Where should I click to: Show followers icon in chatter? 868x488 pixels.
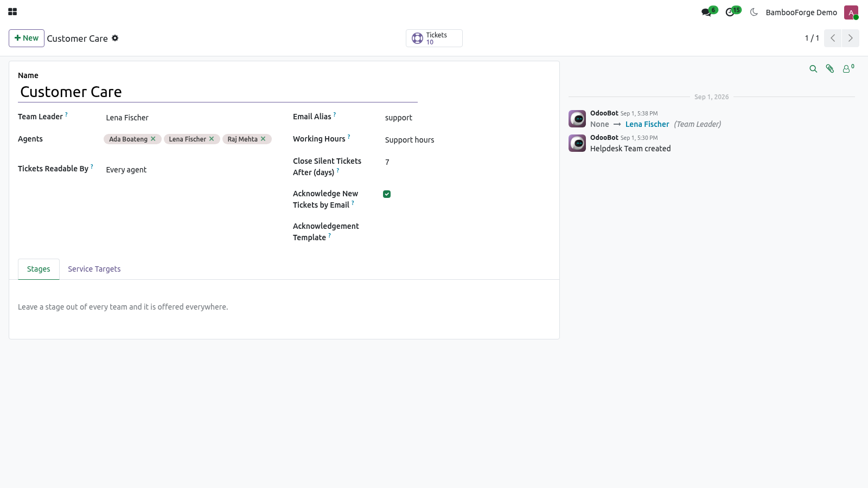[x=848, y=68]
